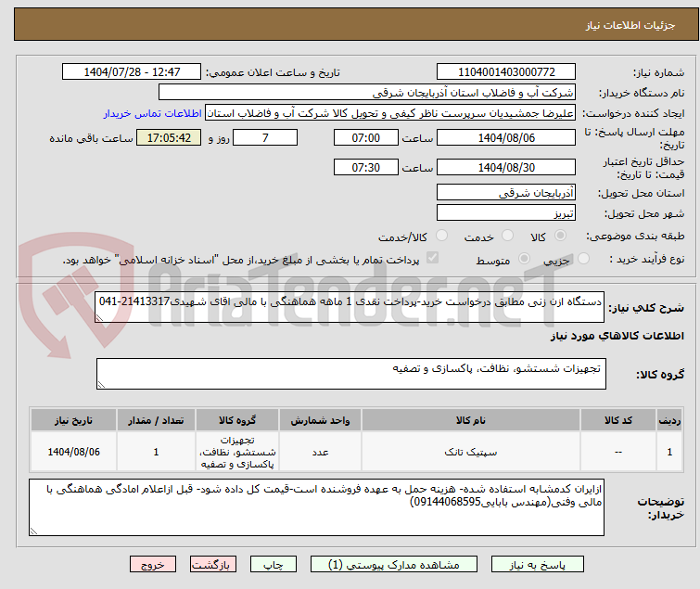Click the خروج exit button
700x589 pixels.
point(153,565)
